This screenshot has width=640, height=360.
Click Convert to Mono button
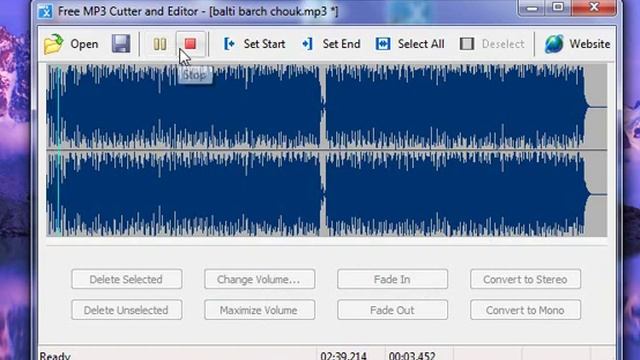pyautogui.click(x=525, y=310)
